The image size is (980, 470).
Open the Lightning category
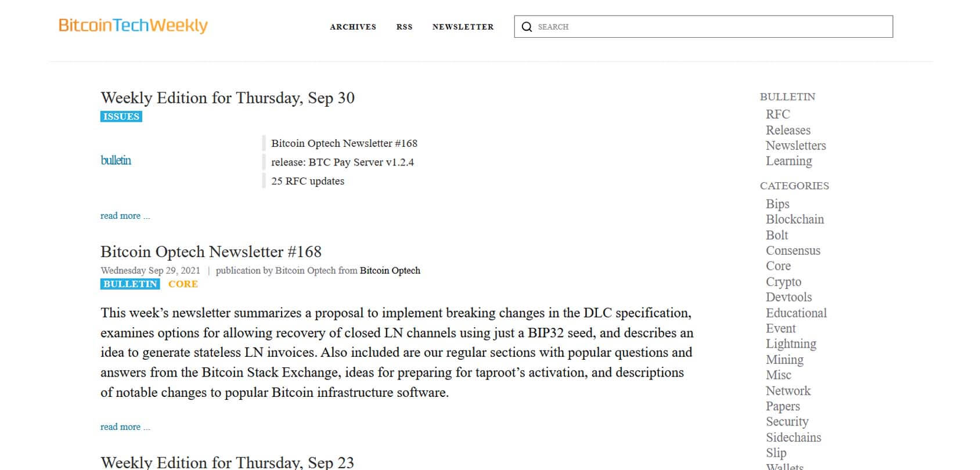[791, 344]
